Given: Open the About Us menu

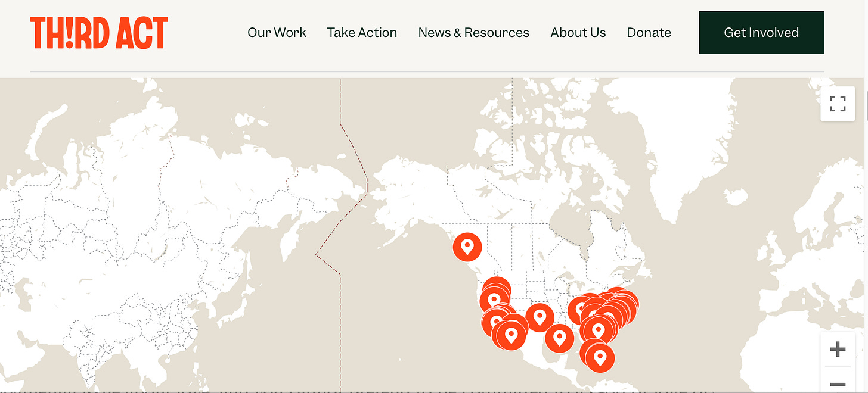Looking at the screenshot, I should [x=578, y=33].
